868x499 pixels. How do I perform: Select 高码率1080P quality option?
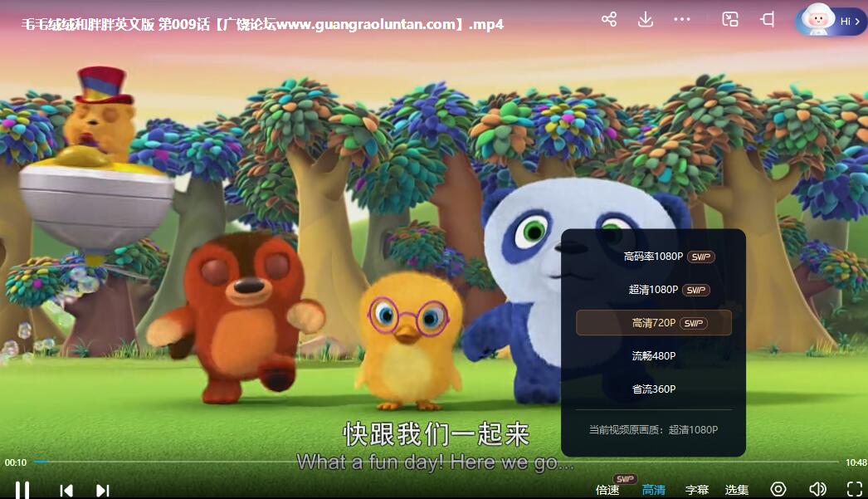click(x=653, y=257)
